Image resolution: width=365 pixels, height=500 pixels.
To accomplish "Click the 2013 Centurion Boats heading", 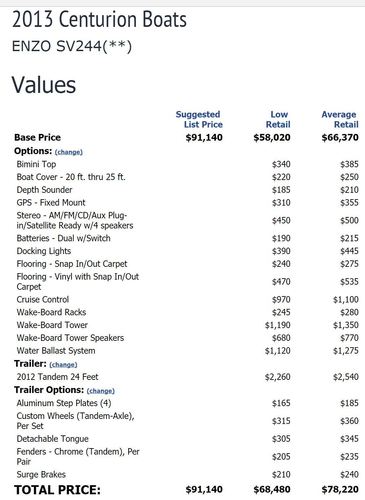I will click(x=99, y=19).
